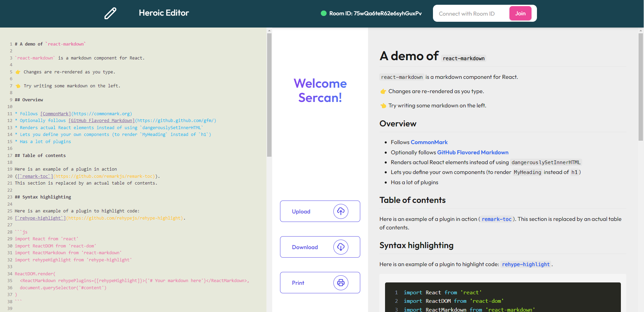Click 'import React from' editor line 29
The width and height of the screenshot is (644, 312).
[x=47, y=239]
